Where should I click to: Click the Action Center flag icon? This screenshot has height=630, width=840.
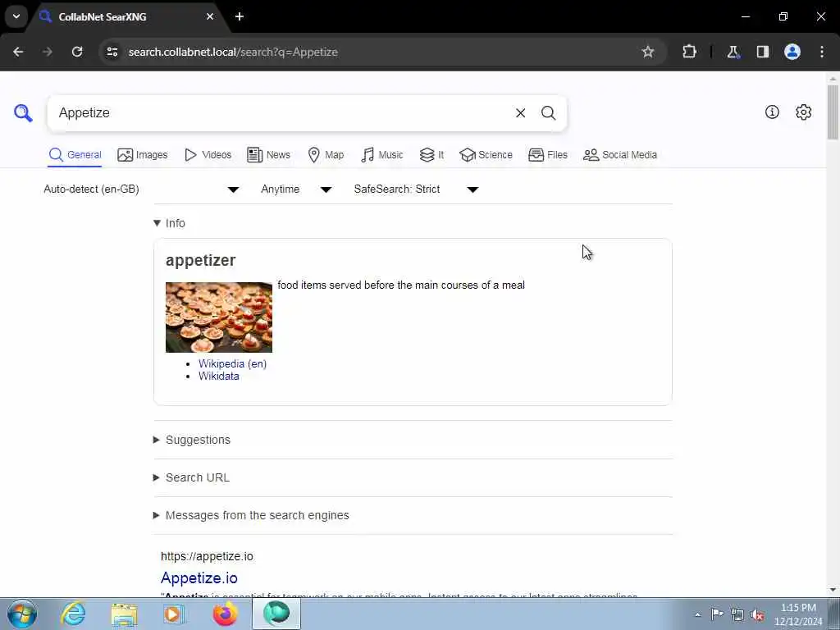pos(717,614)
